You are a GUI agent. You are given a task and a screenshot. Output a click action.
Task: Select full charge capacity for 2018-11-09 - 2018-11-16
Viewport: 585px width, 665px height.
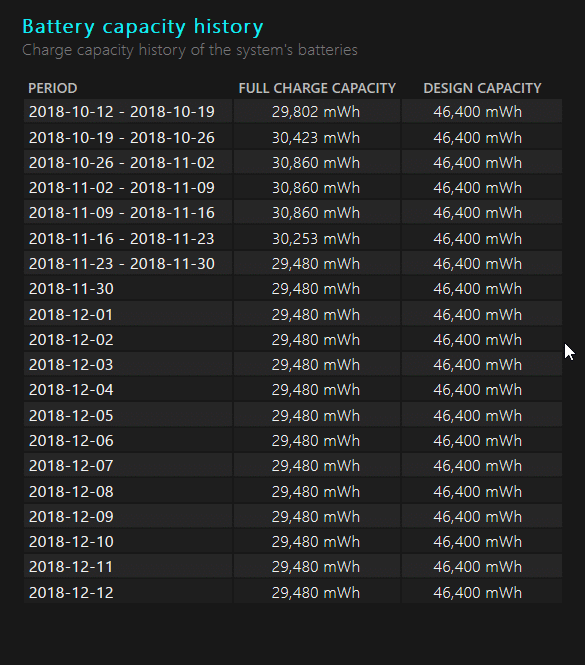pos(316,213)
